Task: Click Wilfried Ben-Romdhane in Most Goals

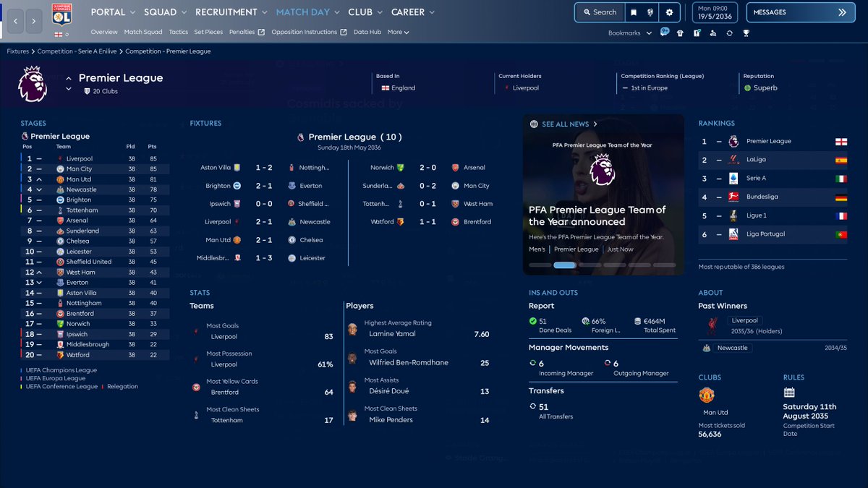Action: 409,363
